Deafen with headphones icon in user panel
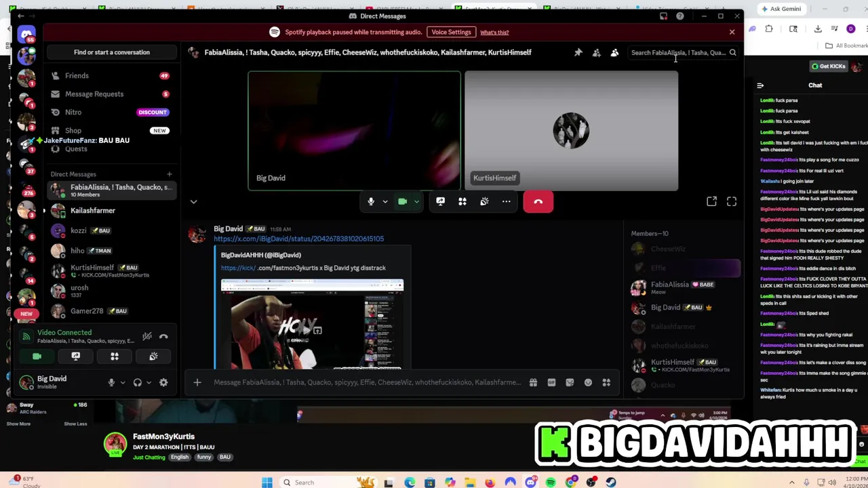868x488 pixels. 138,382
